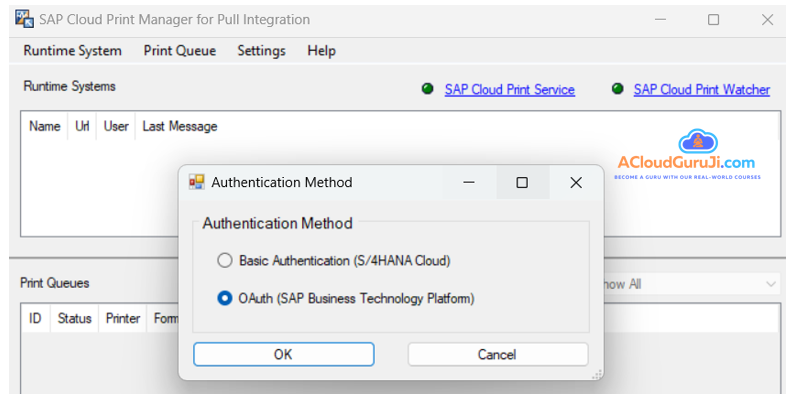
Task: Select OAuth (SAP Business Technology Platform) option
Action: pos(225,298)
